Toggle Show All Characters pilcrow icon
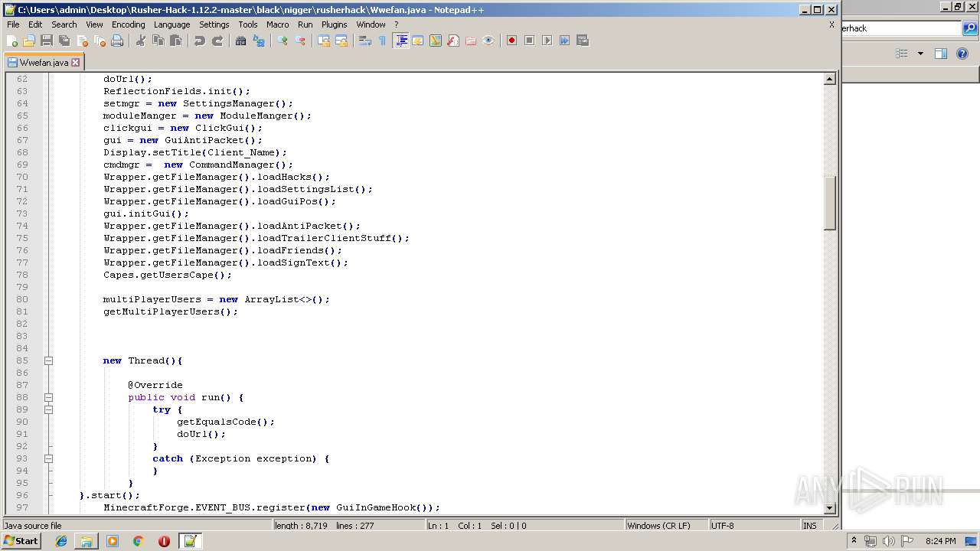The width and height of the screenshot is (980, 551). point(383,41)
